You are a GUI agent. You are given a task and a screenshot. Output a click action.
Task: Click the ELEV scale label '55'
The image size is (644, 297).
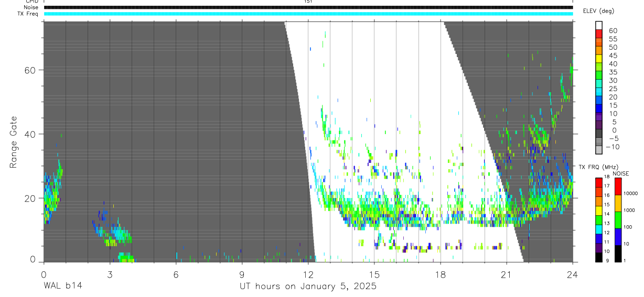click(613, 39)
